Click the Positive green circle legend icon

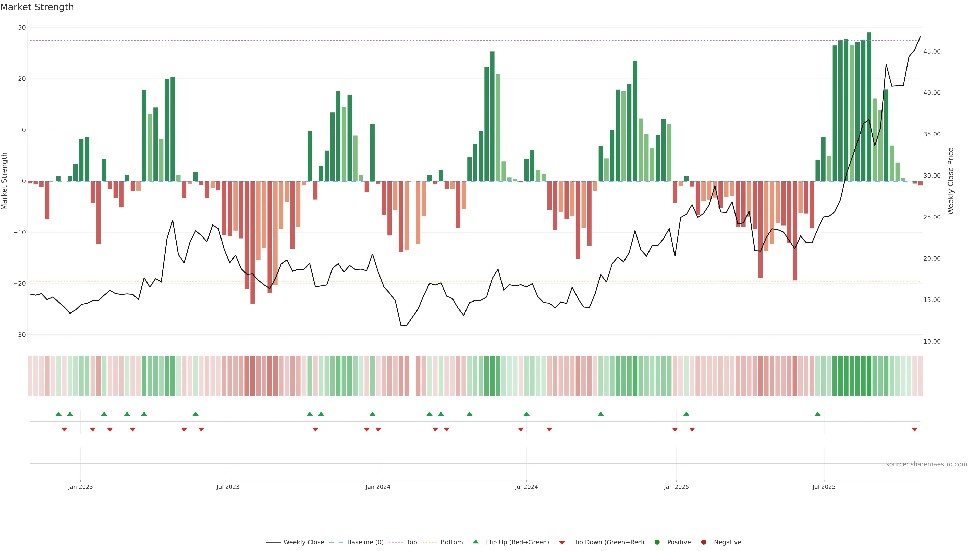pos(657,542)
